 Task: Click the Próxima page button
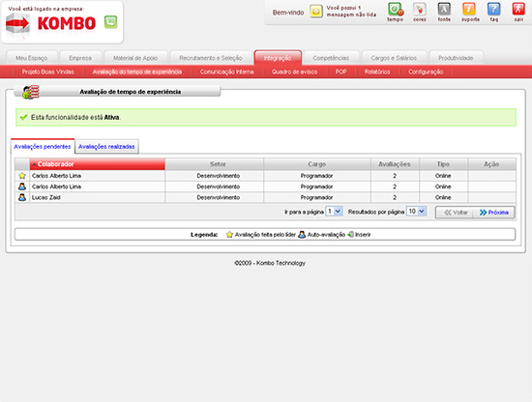tap(494, 213)
